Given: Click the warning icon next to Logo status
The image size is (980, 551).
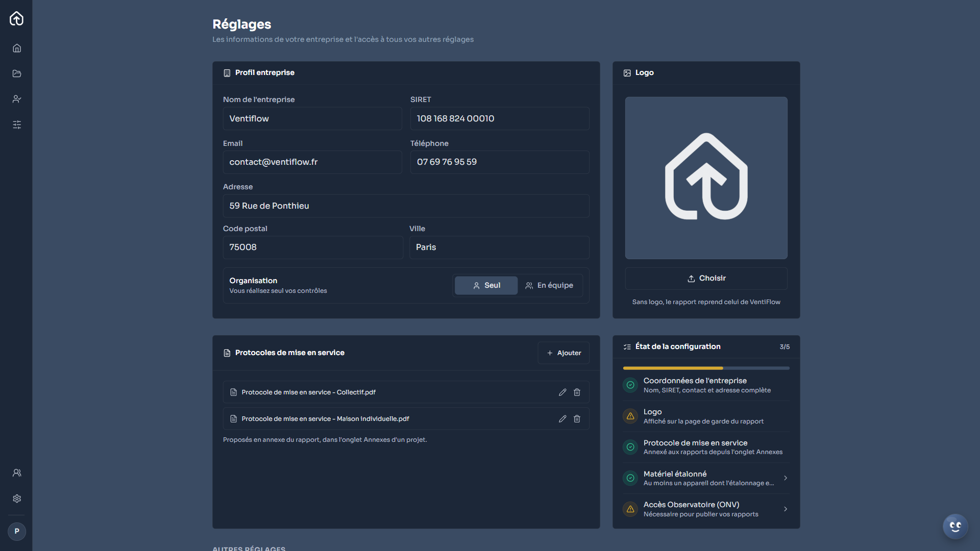Looking at the screenshot, I should 630,416.
